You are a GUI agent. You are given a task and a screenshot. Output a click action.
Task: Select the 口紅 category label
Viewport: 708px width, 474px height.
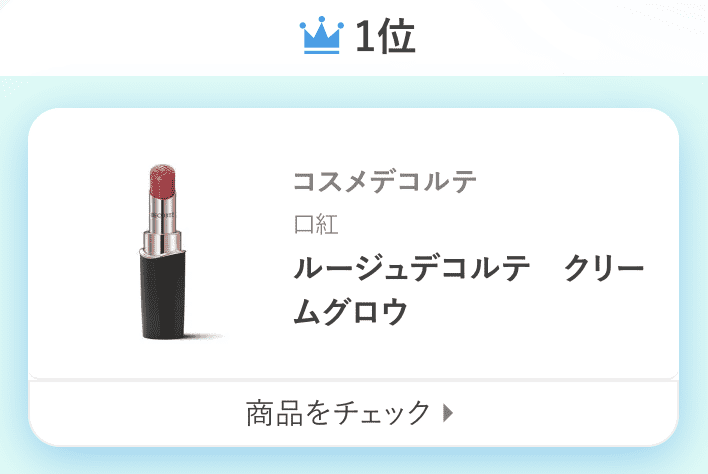tap(316, 224)
